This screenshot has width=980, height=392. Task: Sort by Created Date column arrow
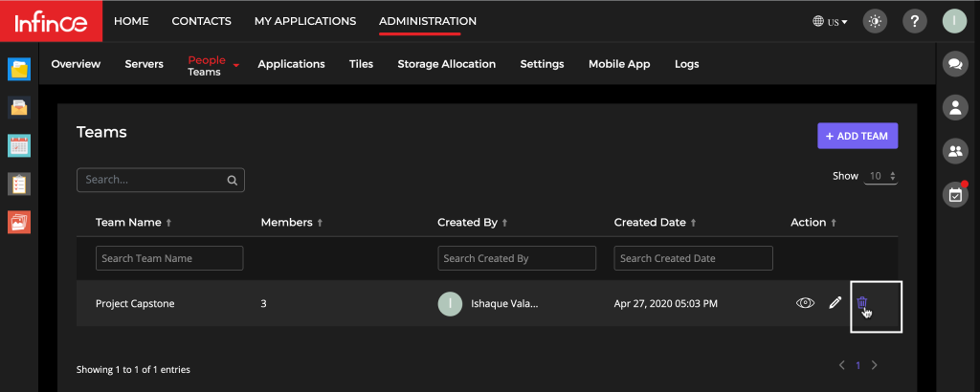point(693,223)
